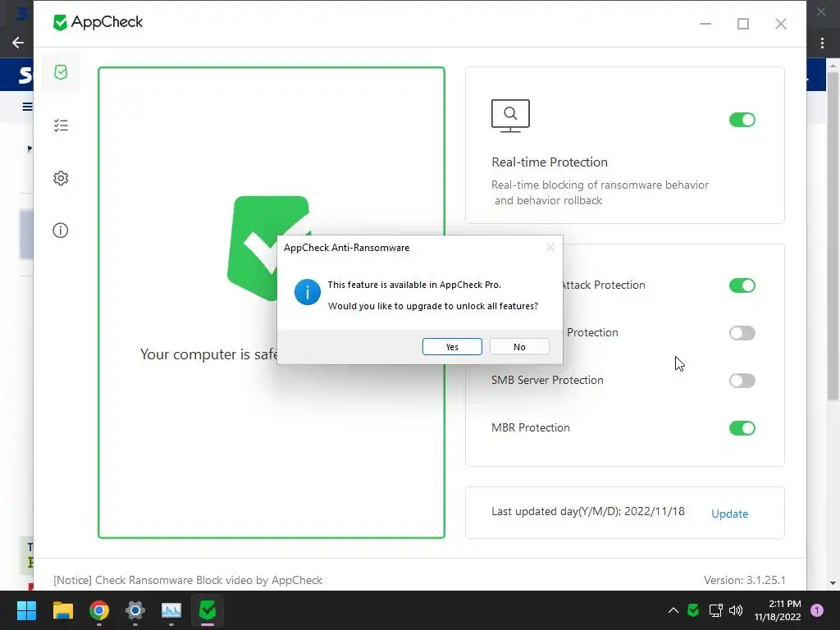Viewport: 840px width, 630px height.
Task: Open File Explorer from the taskbar
Action: (62, 610)
